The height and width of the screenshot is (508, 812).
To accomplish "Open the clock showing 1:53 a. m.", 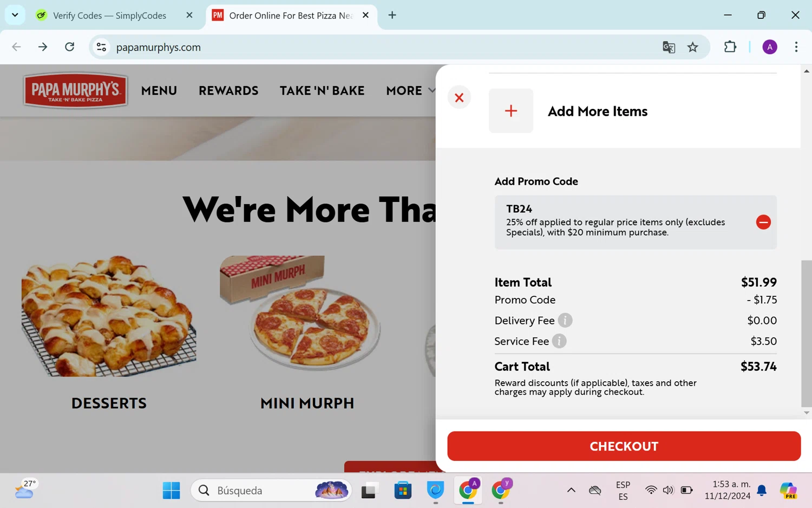I will 728,490.
